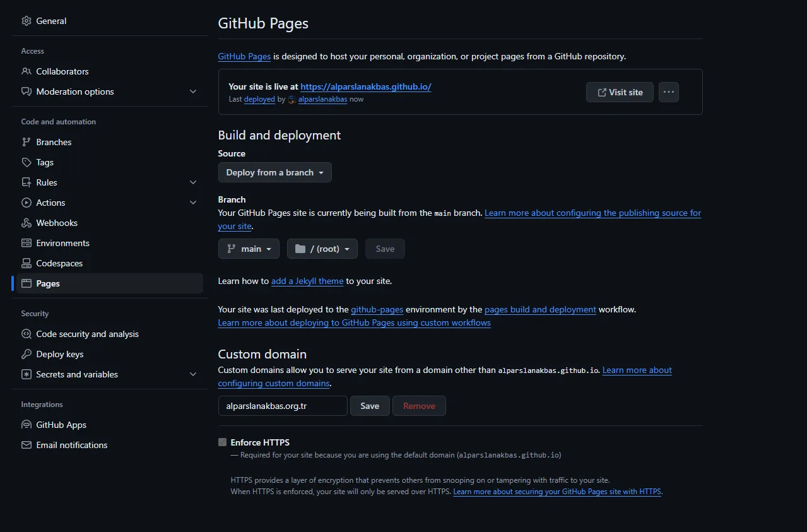Click the Secrets and variables asterisk icon
The image size is (807, 532).
[27, 374]
